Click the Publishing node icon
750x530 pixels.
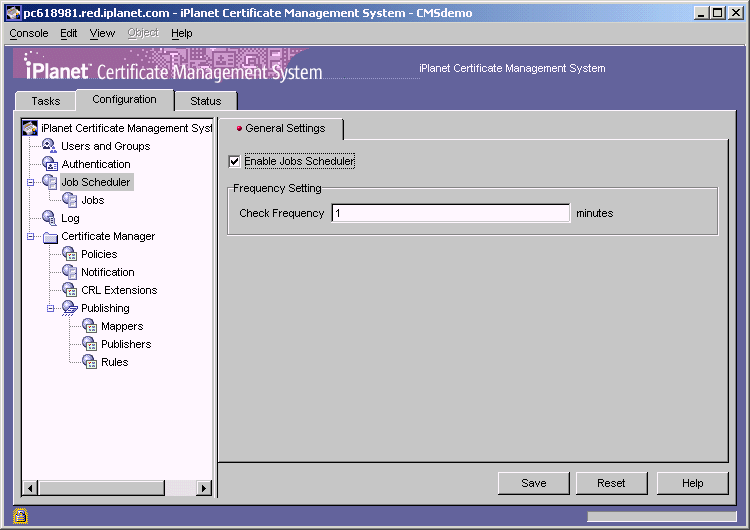70,308
